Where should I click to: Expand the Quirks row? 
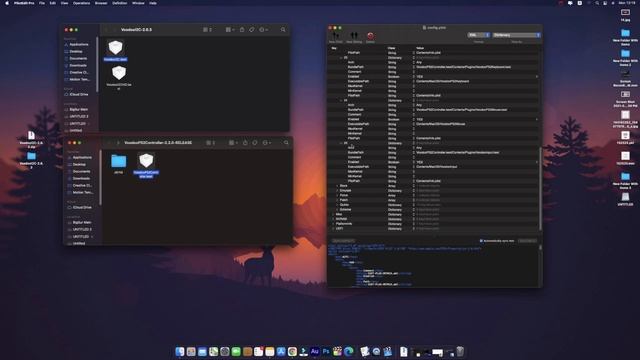337,205
